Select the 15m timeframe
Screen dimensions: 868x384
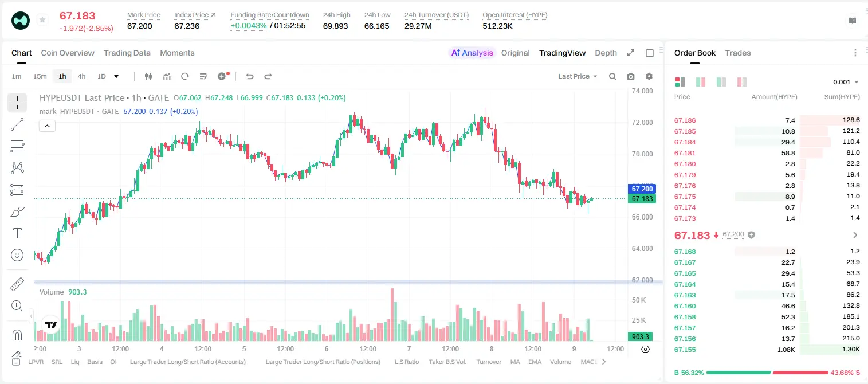pyautogui.click(x=40, y=76)
